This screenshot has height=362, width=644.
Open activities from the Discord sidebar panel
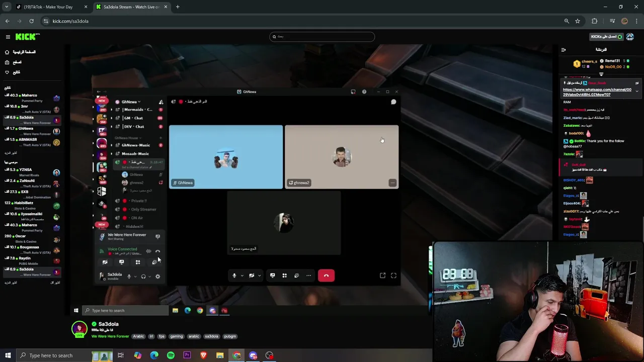pos(137,262)
